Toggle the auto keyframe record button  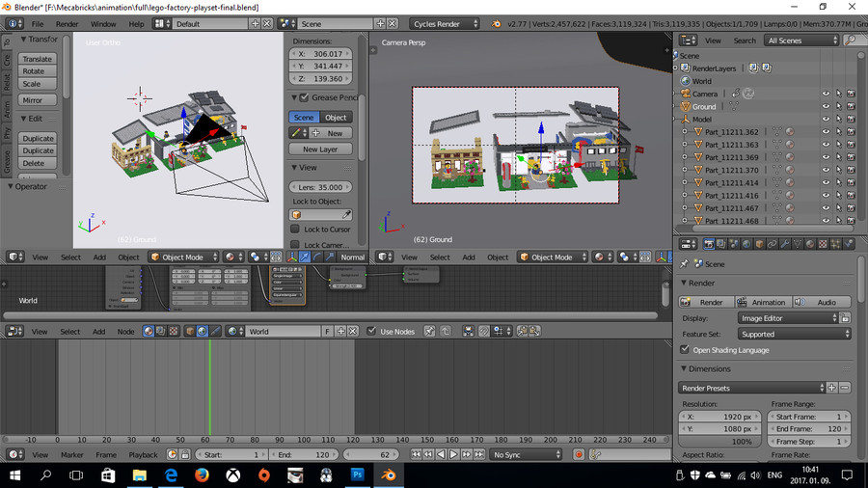tap(579, 454)
